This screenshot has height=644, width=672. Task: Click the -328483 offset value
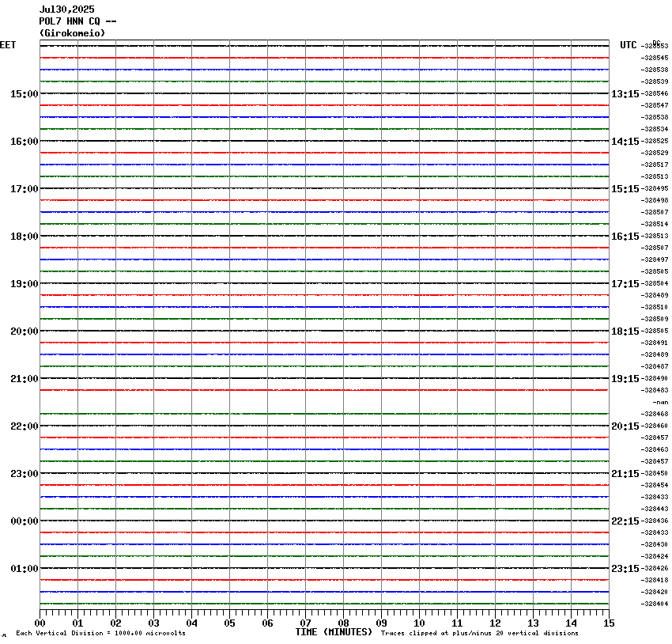click(x=655, y=390)
